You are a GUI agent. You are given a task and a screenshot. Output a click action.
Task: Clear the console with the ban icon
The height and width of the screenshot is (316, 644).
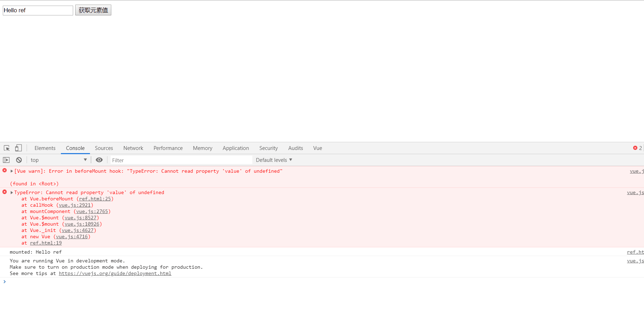point(19,160)
